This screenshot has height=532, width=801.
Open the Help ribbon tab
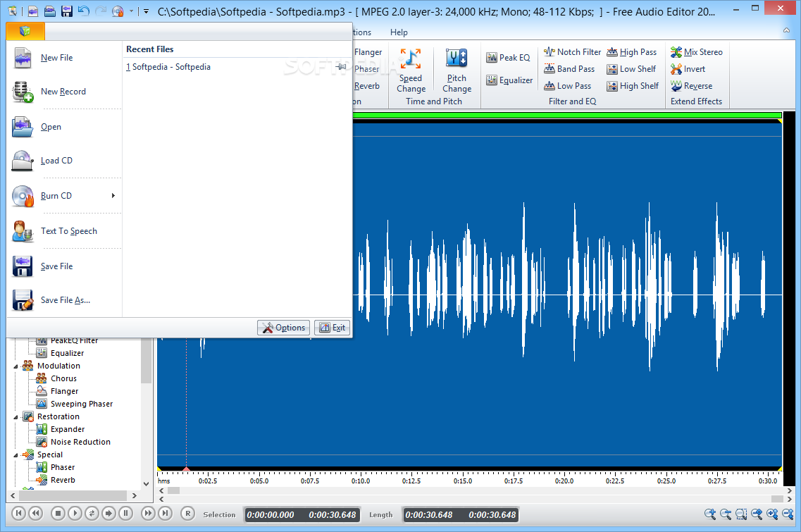click(399, 32)
